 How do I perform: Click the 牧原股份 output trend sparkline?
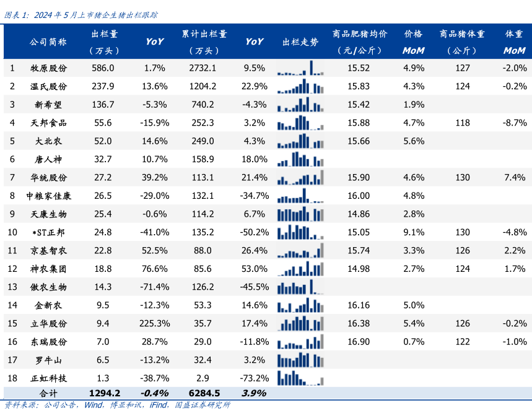click(x=300, y=68)
